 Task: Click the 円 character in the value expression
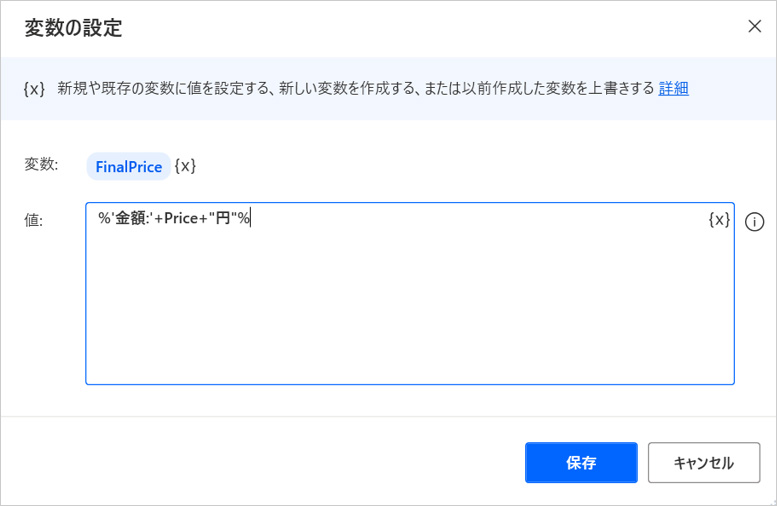point(223,219)
